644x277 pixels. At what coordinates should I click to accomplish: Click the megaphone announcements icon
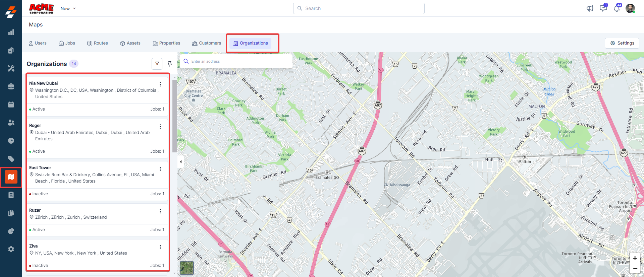pos(590,8)
